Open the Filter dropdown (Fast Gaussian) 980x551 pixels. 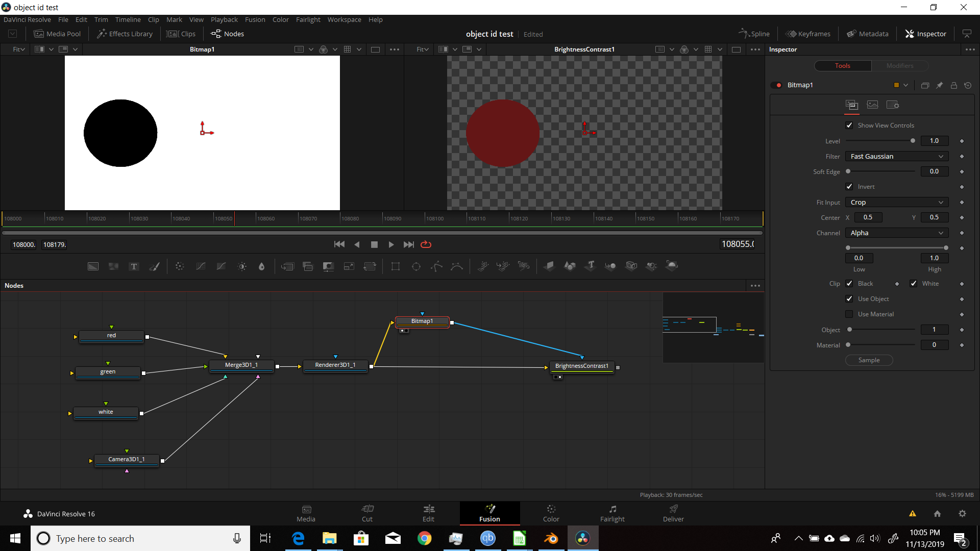click(897, 156)
